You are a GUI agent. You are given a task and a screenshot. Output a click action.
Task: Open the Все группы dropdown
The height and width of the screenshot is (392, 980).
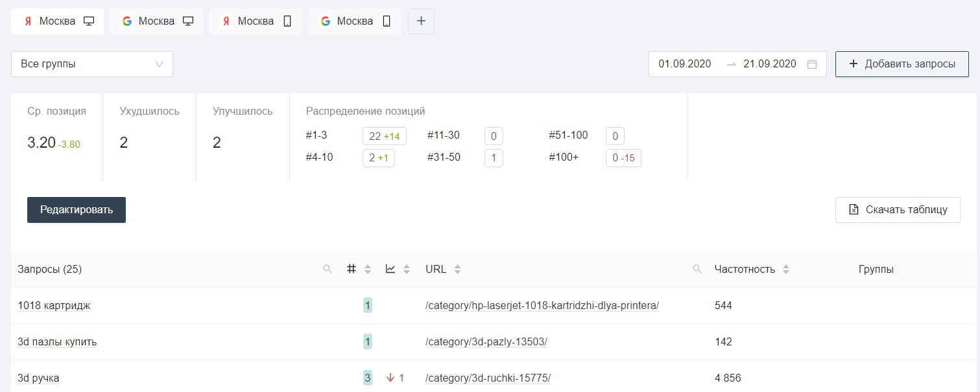tap(92, 64)
